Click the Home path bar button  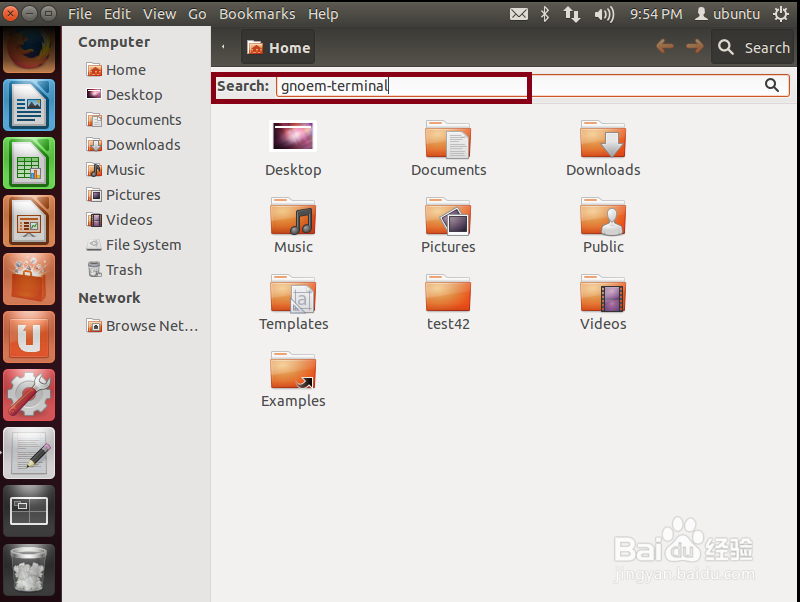[278, 47]
